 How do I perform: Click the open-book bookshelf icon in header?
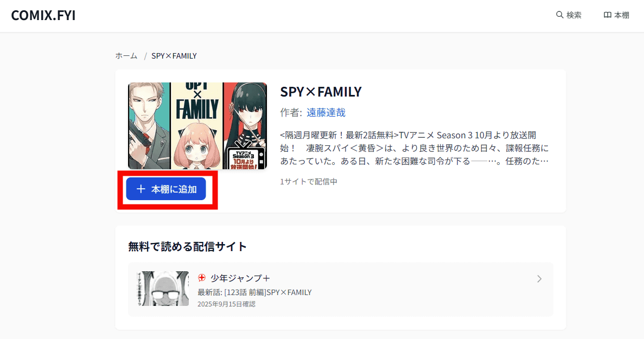click(x=607, y=15)
